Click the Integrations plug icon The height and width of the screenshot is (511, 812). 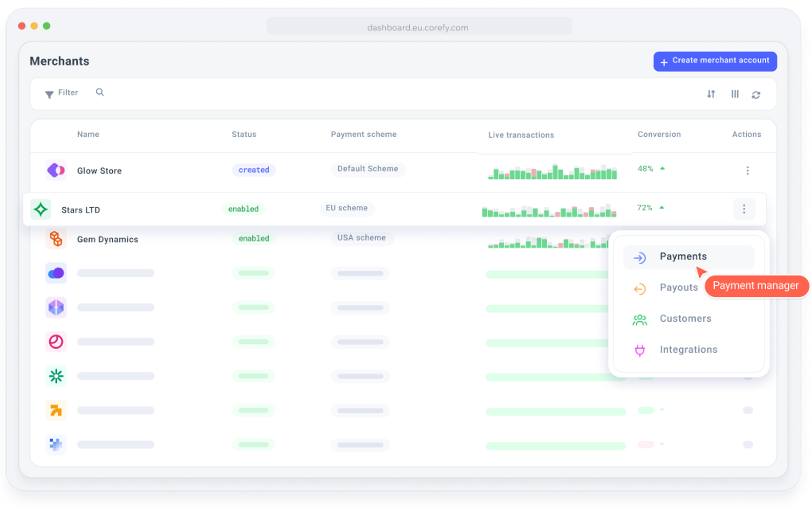pos(639,351)
